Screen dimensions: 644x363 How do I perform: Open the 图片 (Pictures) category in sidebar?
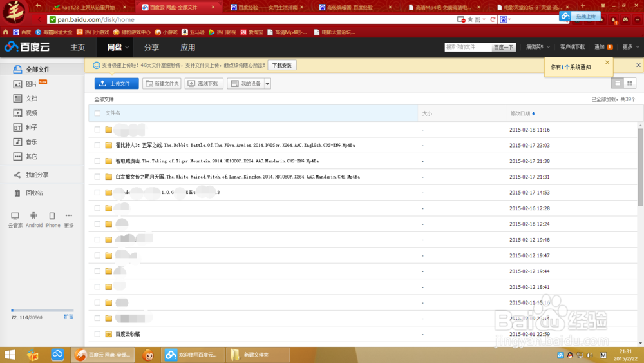[31, 84]
